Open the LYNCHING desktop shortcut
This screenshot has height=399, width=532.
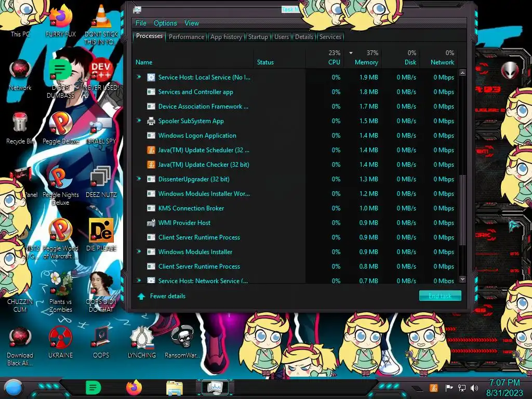(x=141, y=343)
